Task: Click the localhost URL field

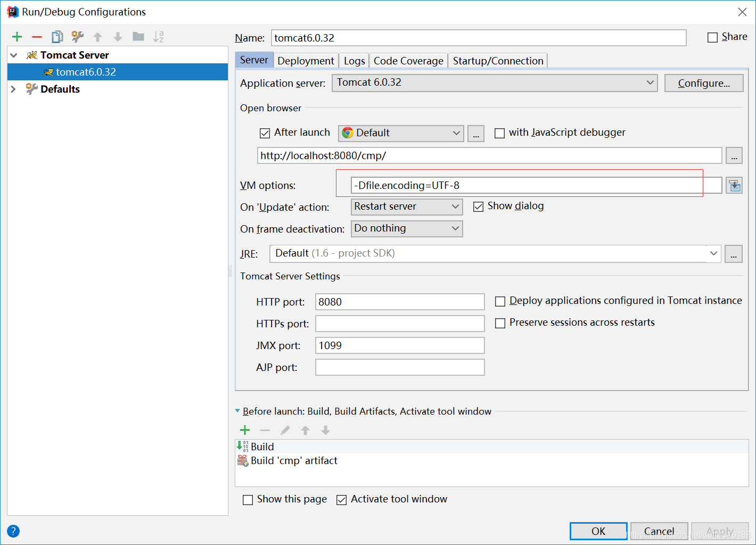Action: click(x=489, y=156)
